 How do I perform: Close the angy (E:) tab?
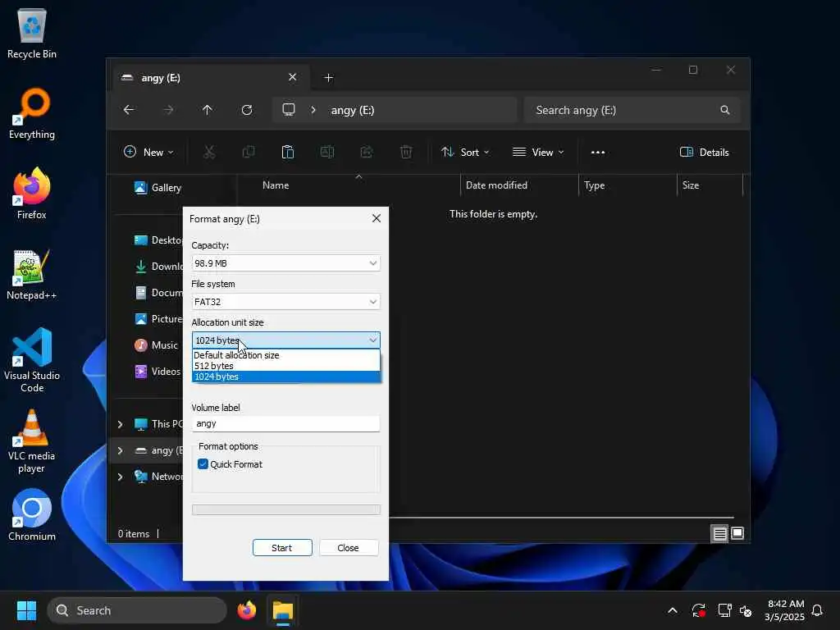293,77
